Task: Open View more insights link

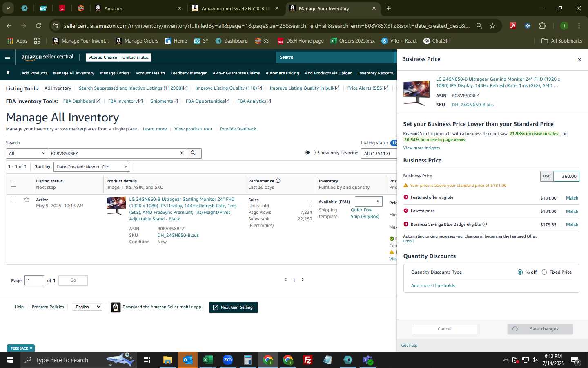Action: (x=421, y=148)
